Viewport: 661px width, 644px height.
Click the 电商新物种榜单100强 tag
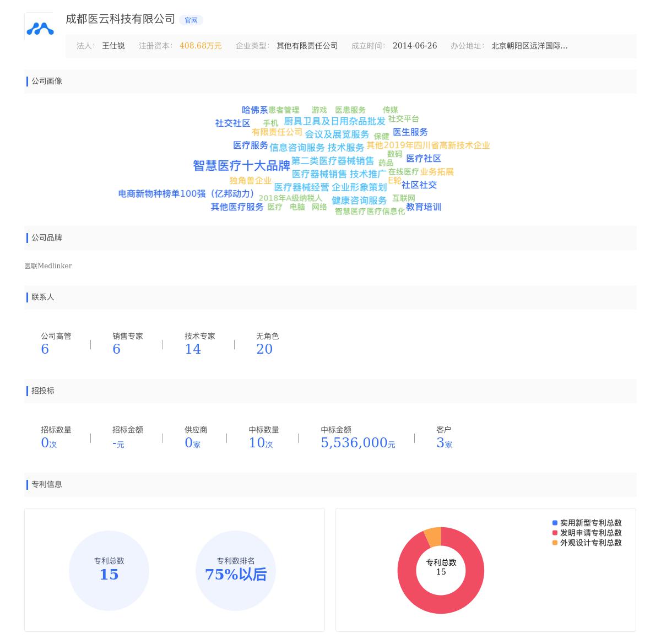186,194
